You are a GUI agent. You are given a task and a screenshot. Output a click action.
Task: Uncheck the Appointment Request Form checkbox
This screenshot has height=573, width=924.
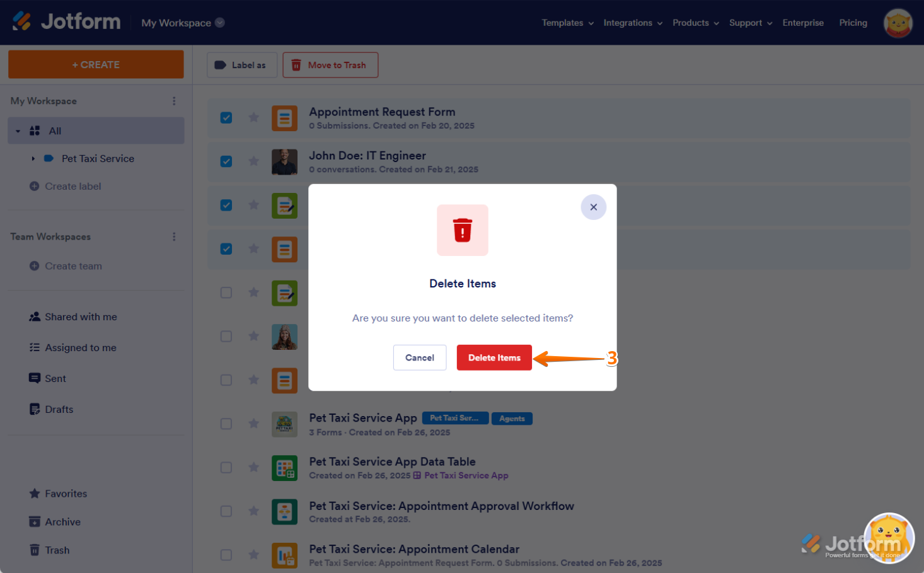(x=226, y=118)
